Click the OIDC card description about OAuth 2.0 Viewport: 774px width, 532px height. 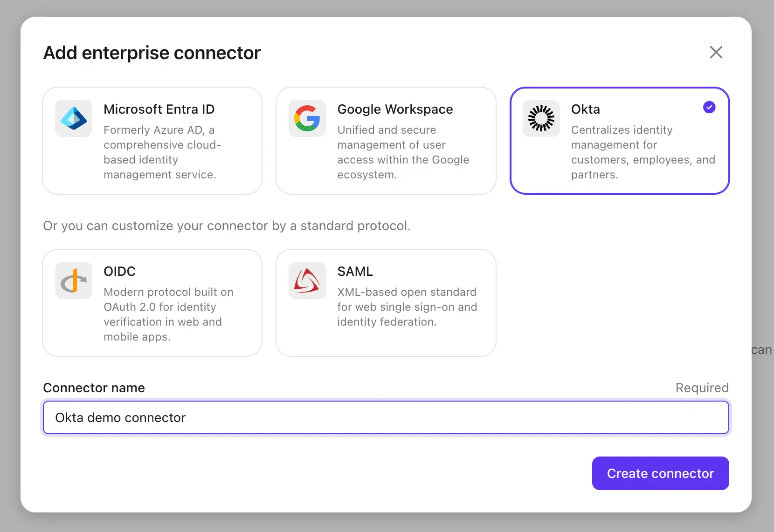(x=168, y=314)
